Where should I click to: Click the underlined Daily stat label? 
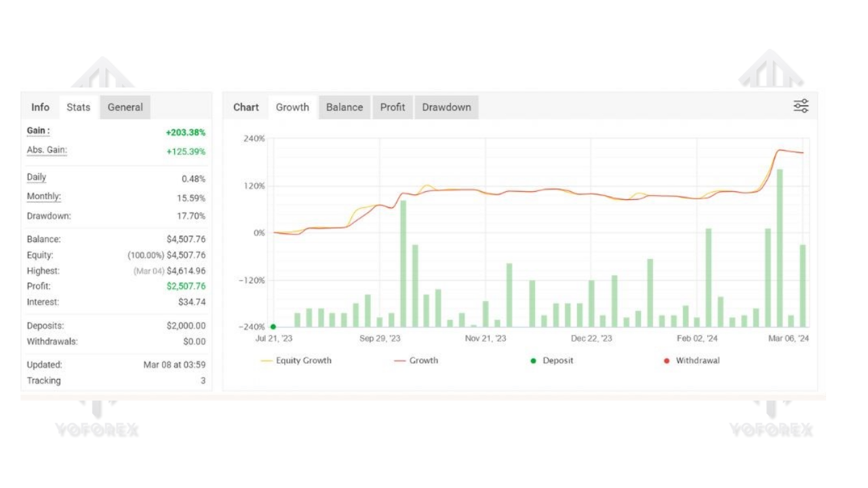[36, 177]
